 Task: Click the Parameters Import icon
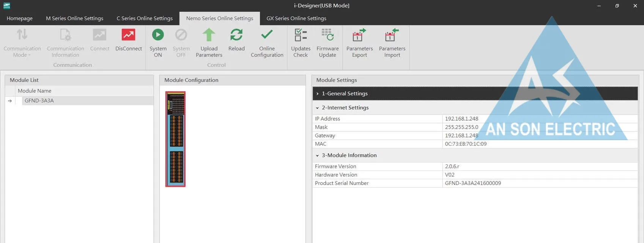(392, 35)
